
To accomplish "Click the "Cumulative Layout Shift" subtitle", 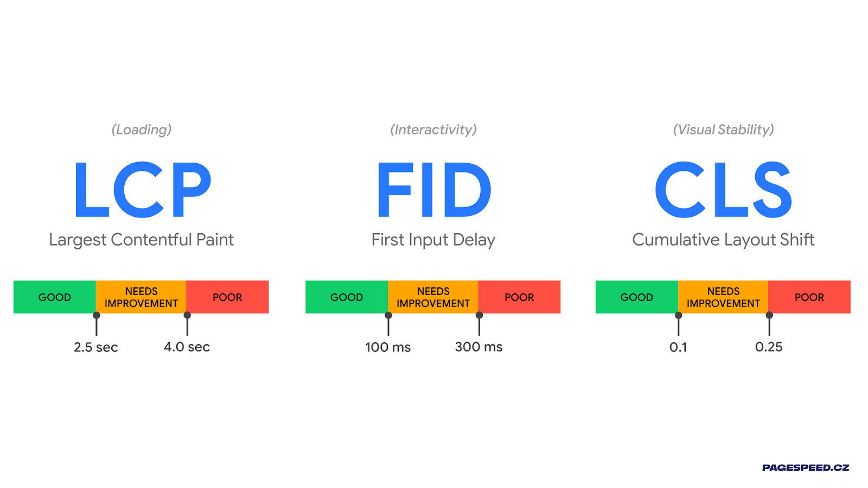I will tap(723, 240).
